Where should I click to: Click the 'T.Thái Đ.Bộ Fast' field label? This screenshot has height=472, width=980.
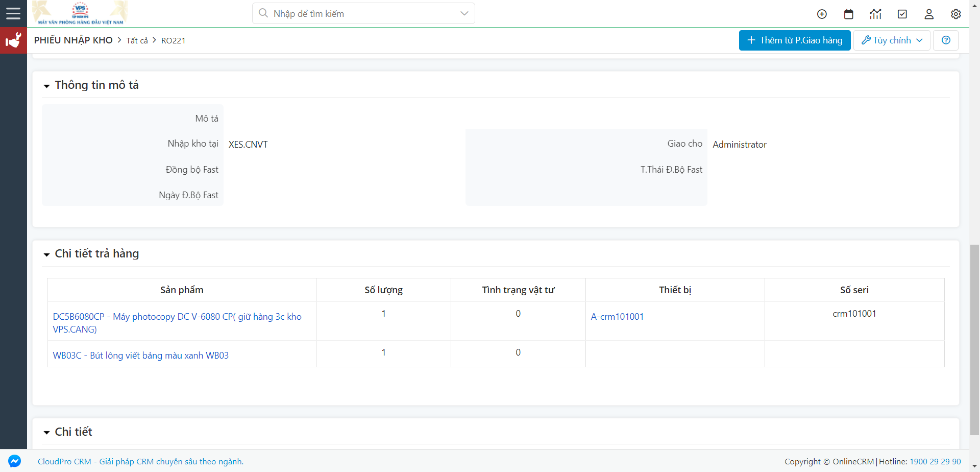coord(671,170)
